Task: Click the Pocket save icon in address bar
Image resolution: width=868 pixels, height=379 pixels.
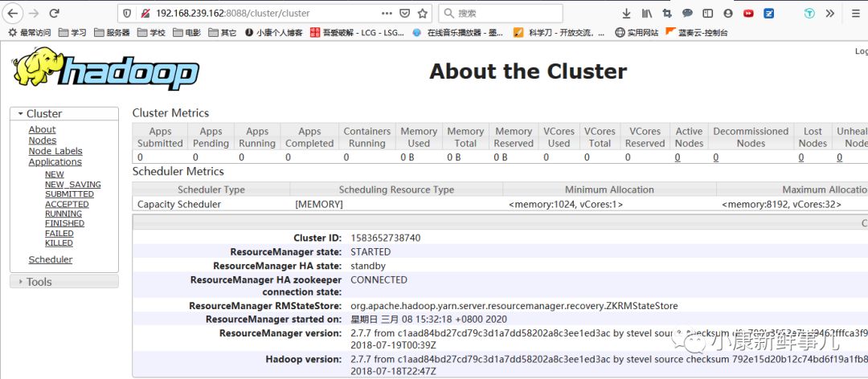Action: [x=404, y=14]
